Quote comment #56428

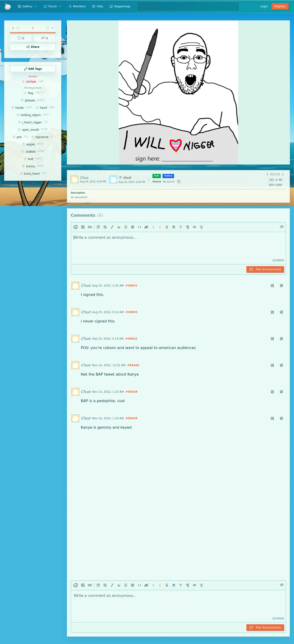click(x=281, y=392)
